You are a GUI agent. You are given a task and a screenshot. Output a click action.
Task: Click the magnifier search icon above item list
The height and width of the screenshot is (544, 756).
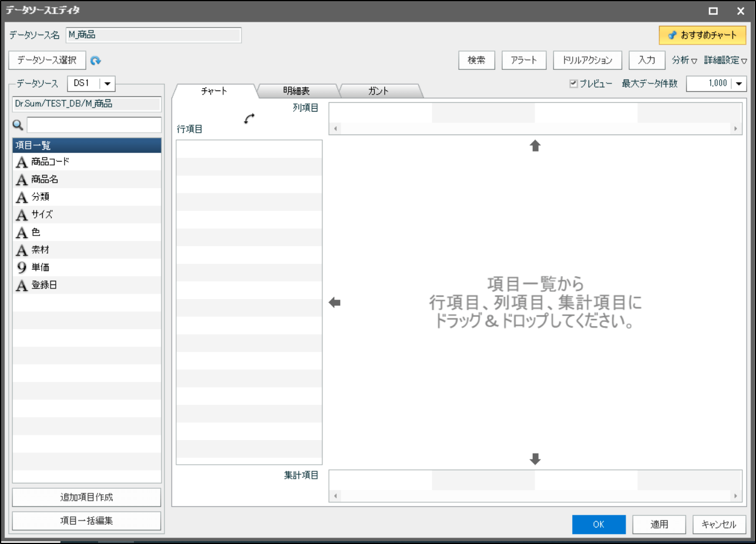(x=18, y=125)
